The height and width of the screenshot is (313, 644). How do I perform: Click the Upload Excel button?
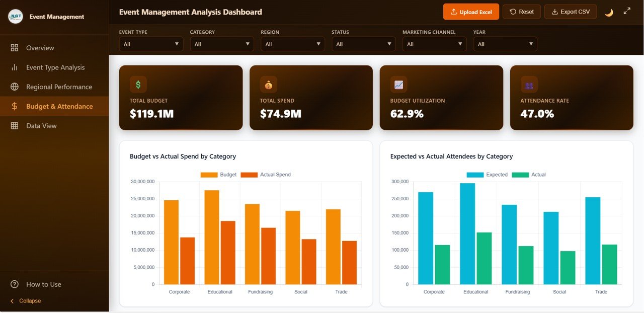[471, 11]
